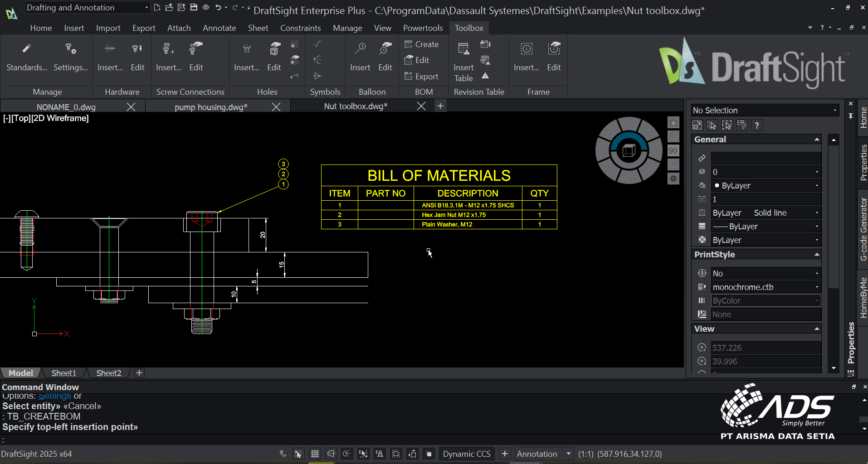Click the Properties panel scroll down arrow
Screen dimensions: 868x464
[834, 368]
